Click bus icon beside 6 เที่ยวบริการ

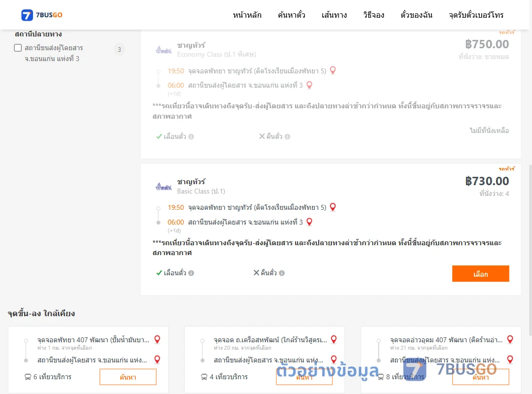tap(28, 377)
